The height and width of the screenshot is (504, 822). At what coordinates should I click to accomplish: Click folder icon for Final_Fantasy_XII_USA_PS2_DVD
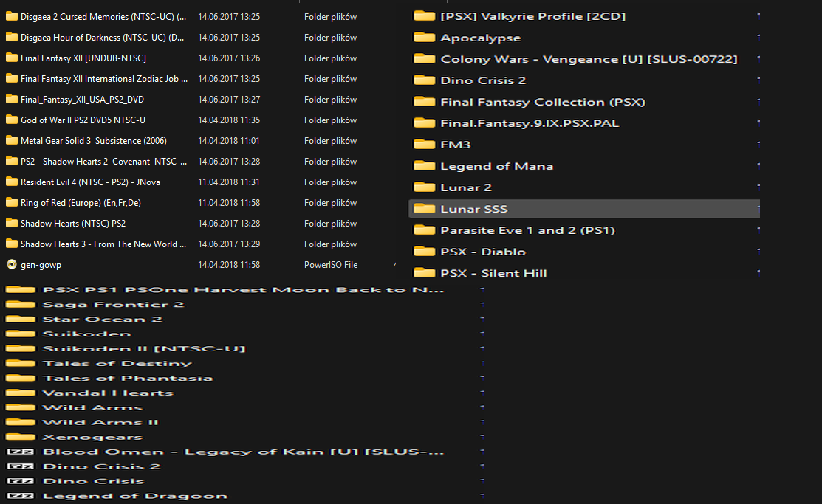12,100
